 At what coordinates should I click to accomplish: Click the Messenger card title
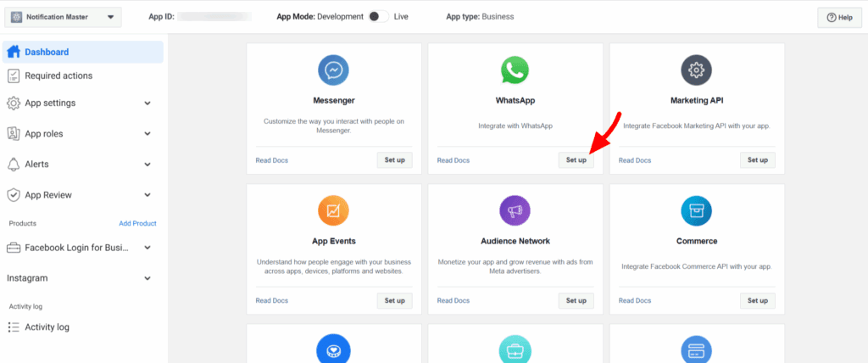(x=334, y=101)
